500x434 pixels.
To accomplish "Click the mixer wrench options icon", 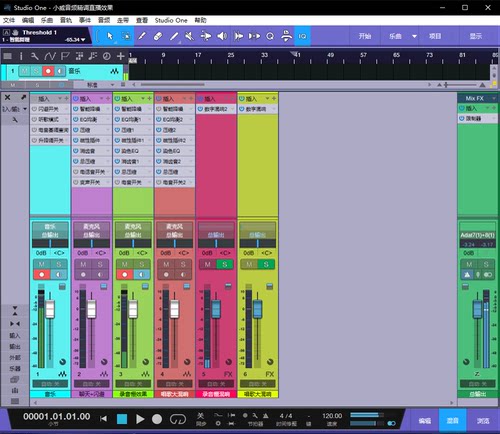I will (15, 120).
